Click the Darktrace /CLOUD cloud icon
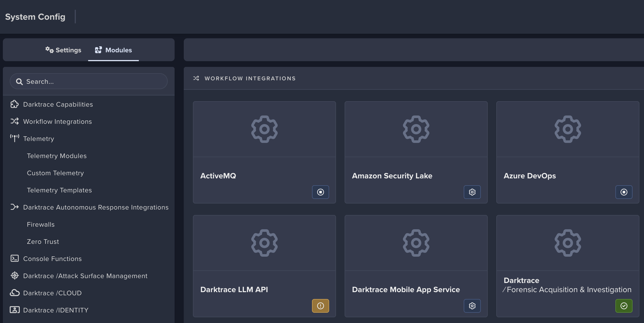This screenshot has width=644, height=323. (x=15, y=293)
